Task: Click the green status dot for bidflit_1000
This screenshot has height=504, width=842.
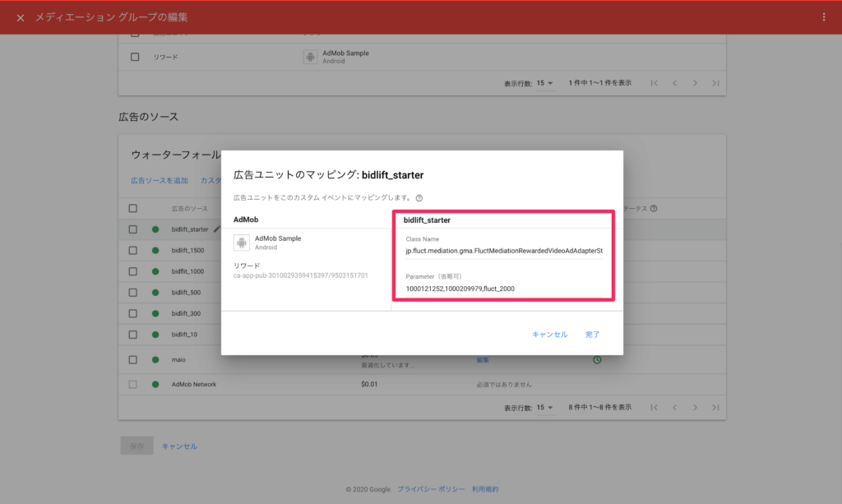Action: (x=155, y=271)
